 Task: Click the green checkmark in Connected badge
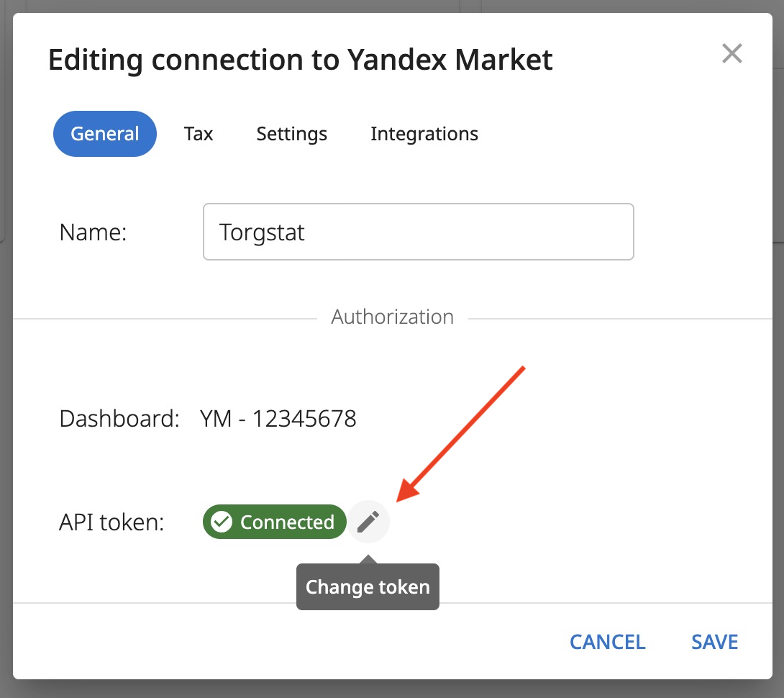pyautogui.click(x=221, y=522)
